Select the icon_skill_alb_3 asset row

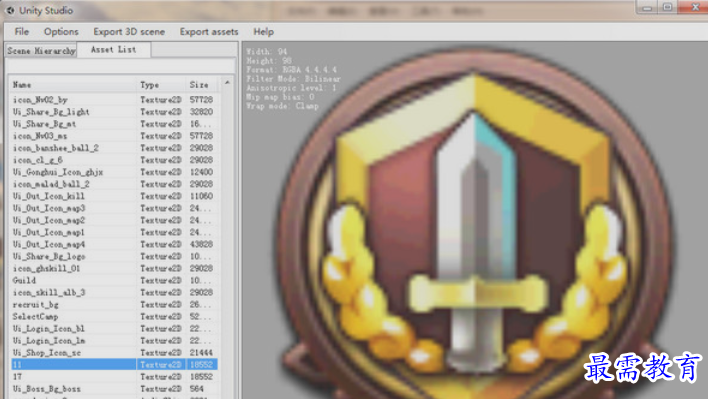pos(114,292)
